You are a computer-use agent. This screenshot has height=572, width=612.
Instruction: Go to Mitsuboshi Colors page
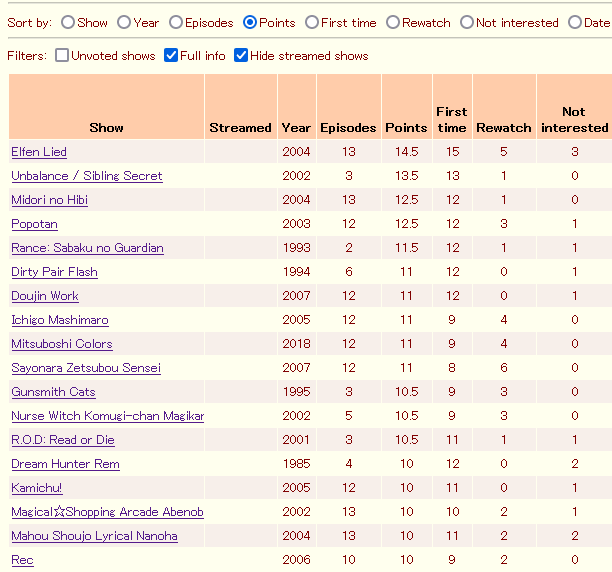click(x=62, y=344)
